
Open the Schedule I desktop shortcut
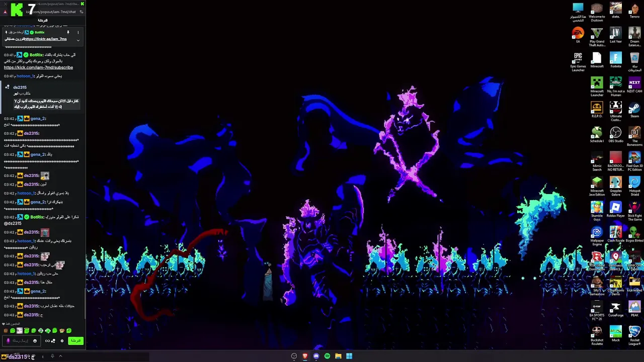pyautogui.click(x=597, y=135)
